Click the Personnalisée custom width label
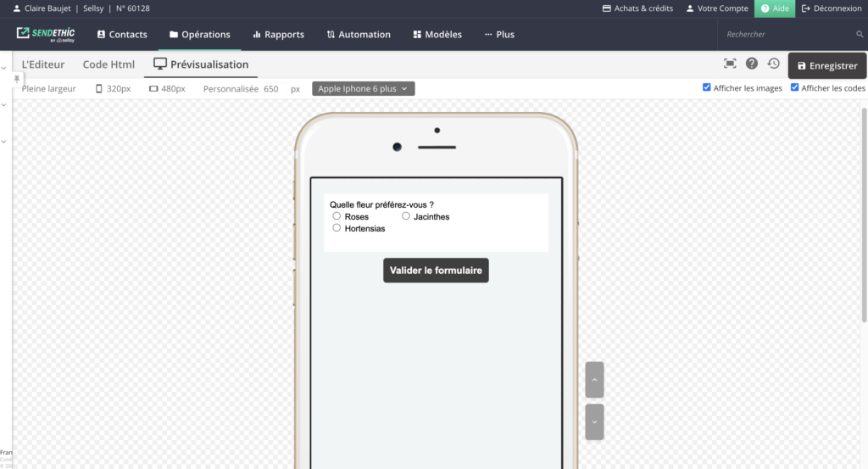This screenshot has width=868, height=469. point(231,88)
